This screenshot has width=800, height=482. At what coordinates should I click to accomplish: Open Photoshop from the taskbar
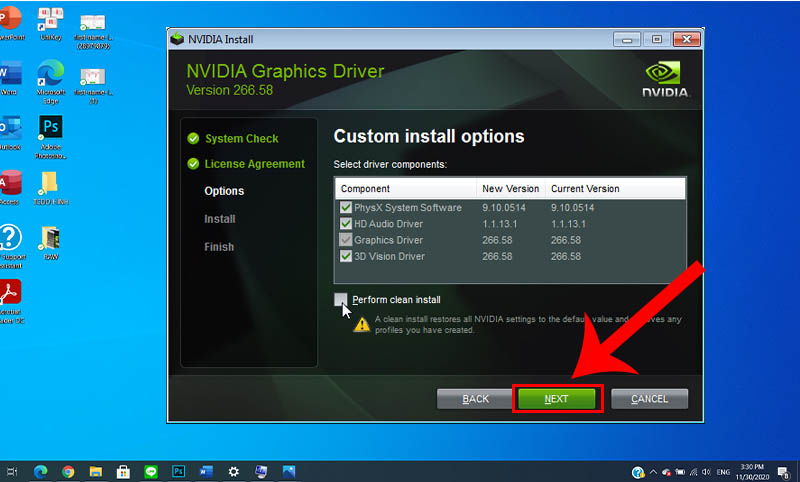click(x=178, y=472)
